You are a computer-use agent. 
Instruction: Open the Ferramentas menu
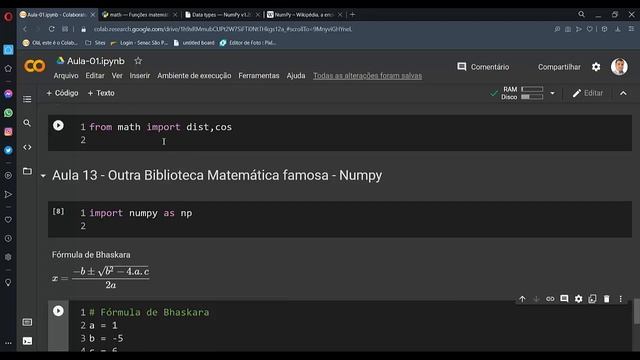click(x=259, y=76)
